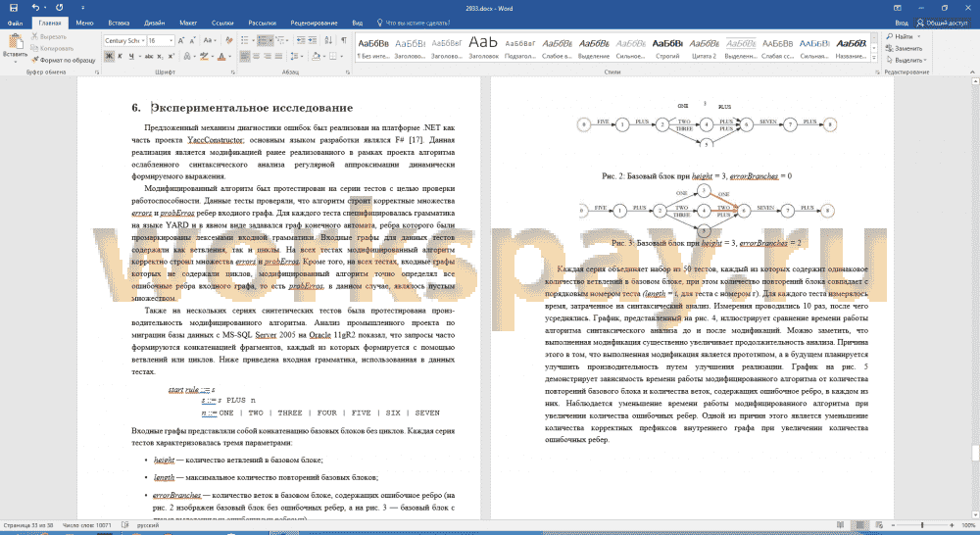The height and width of the screenshot is (535, 980).
Task: Switch to the Дизайн tab
Action: [155, 24]
